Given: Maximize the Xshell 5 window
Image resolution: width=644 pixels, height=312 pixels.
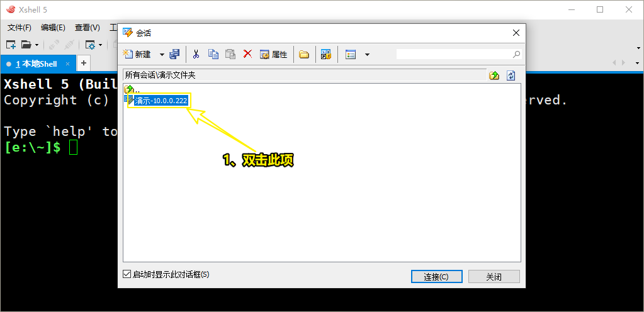Looking at the screenshot, I should tap(600, 9).
